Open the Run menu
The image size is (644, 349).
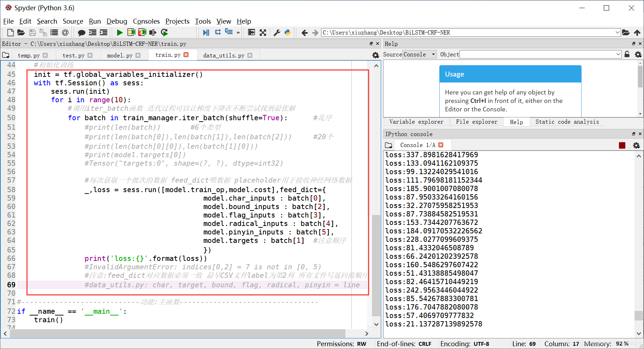pos(95,21)
